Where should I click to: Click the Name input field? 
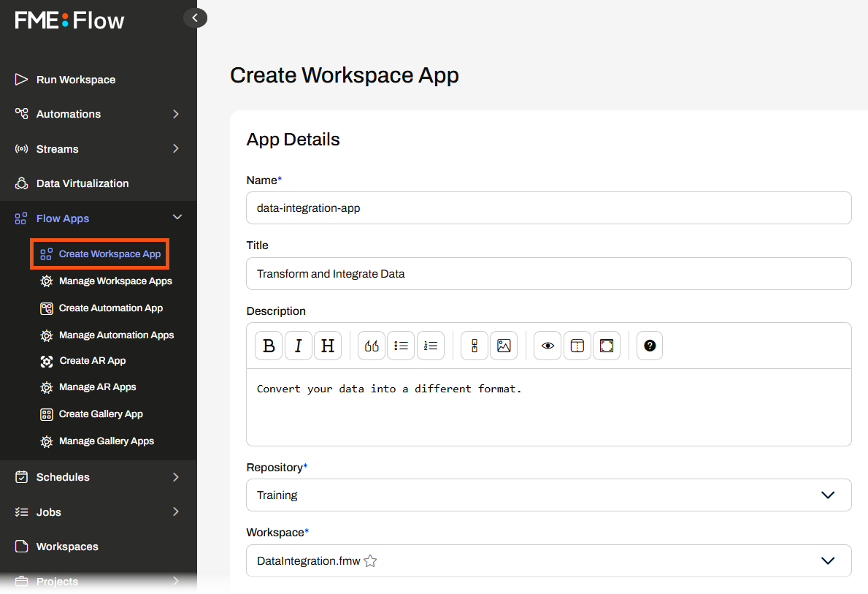(x=548, y=208)
